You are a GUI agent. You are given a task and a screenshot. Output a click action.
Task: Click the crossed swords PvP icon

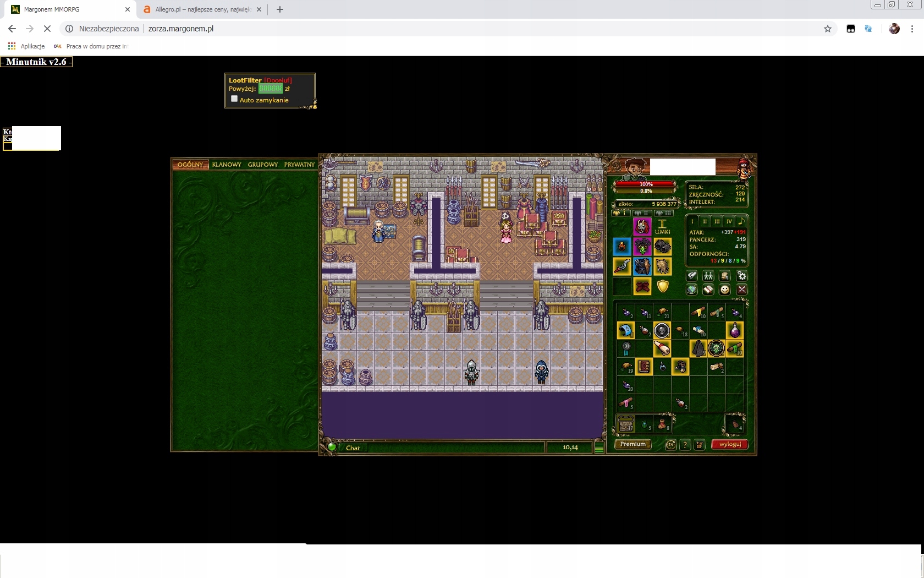tap(742, 290)
